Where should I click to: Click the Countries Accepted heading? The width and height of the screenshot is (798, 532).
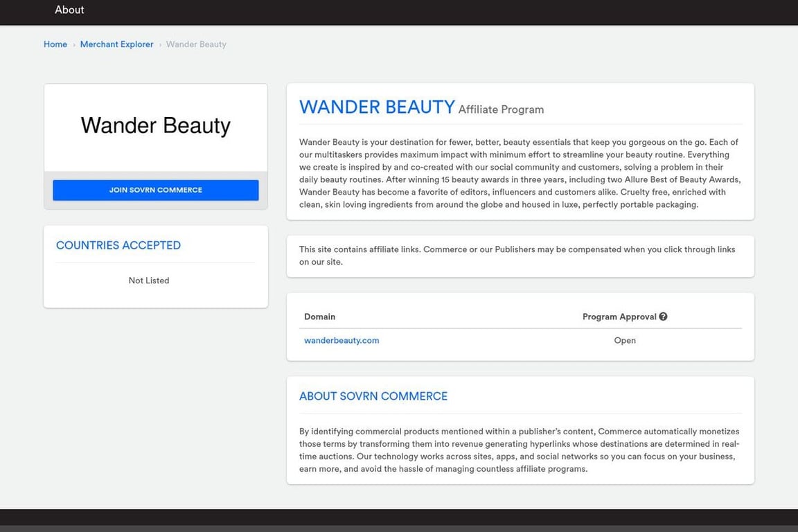coord(118,245)
